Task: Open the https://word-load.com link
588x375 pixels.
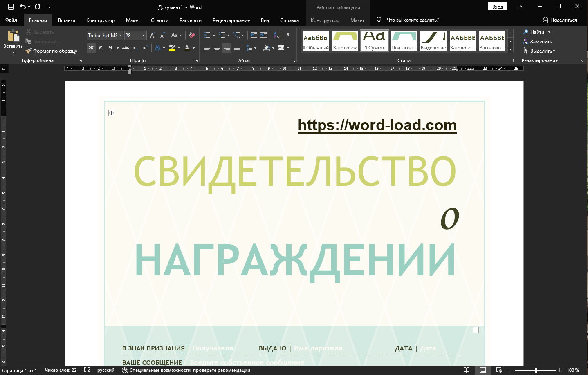Action: tap(377, 125)
